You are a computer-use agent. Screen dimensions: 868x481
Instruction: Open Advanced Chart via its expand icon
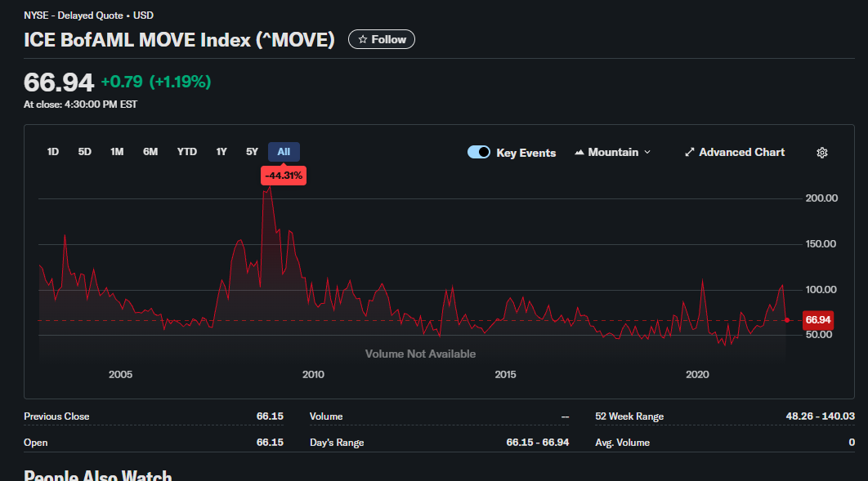click(x=689, y=152)
